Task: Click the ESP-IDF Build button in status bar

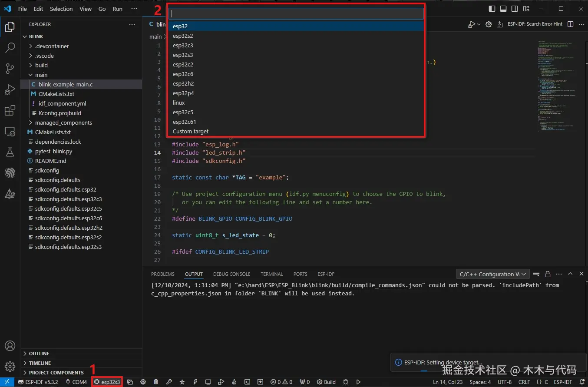Action: [326, 382]
